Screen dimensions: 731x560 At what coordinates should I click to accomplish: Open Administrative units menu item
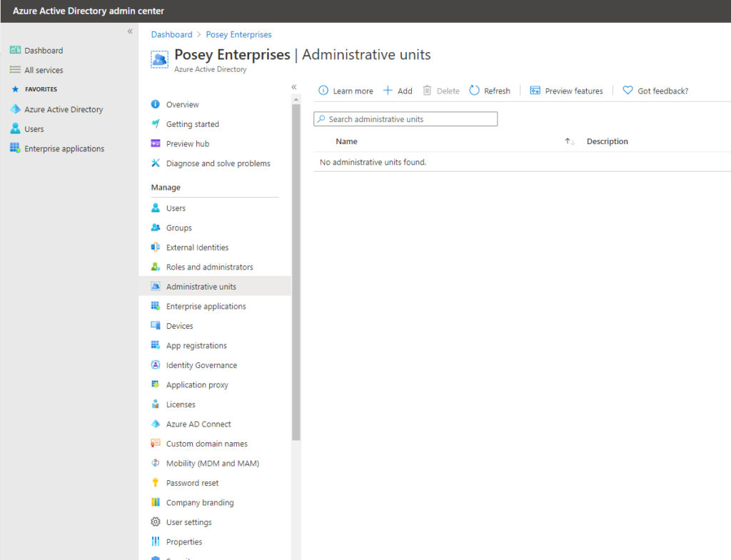(215, 286)
